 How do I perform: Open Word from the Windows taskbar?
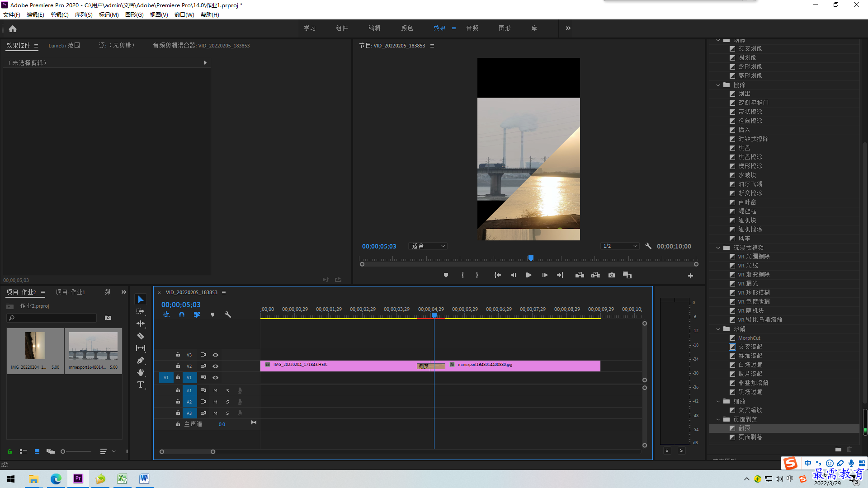(144, 479)
